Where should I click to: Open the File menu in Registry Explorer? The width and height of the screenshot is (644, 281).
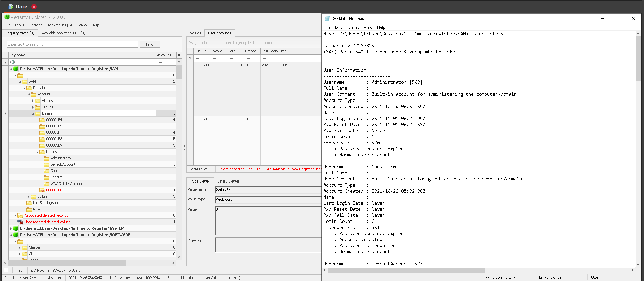(7, 25)
